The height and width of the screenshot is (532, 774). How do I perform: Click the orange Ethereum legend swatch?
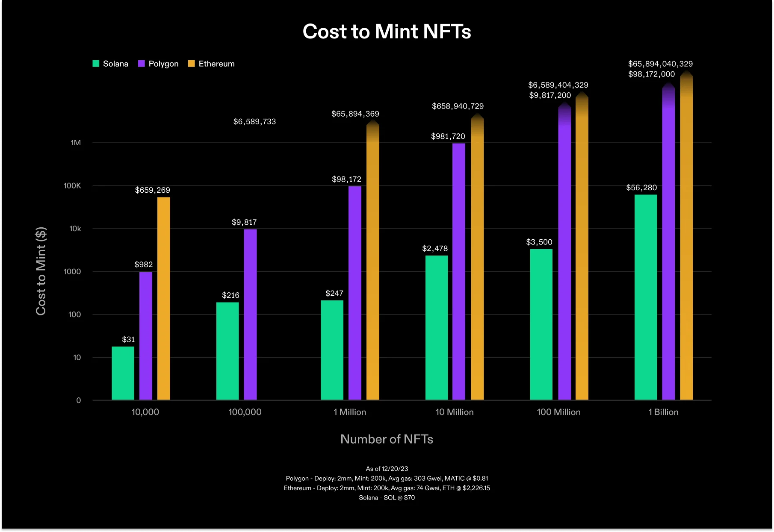point(192,64)
